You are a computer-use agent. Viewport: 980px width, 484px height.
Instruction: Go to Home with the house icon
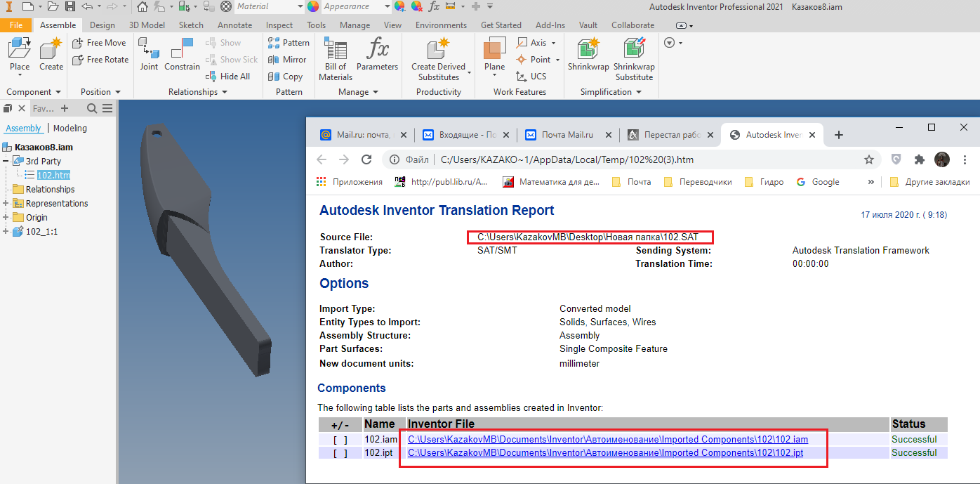pyautogui.click(x=143, y=6)
